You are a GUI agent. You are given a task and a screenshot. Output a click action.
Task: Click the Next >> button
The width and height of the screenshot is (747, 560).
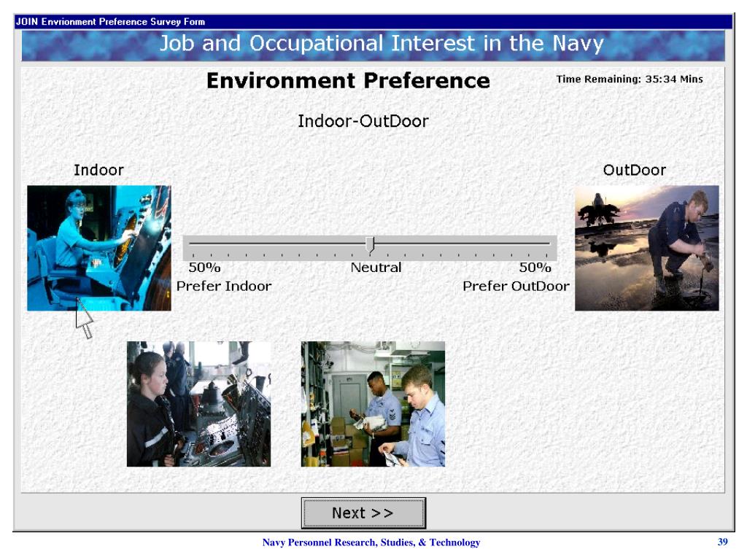click(363, 513)
